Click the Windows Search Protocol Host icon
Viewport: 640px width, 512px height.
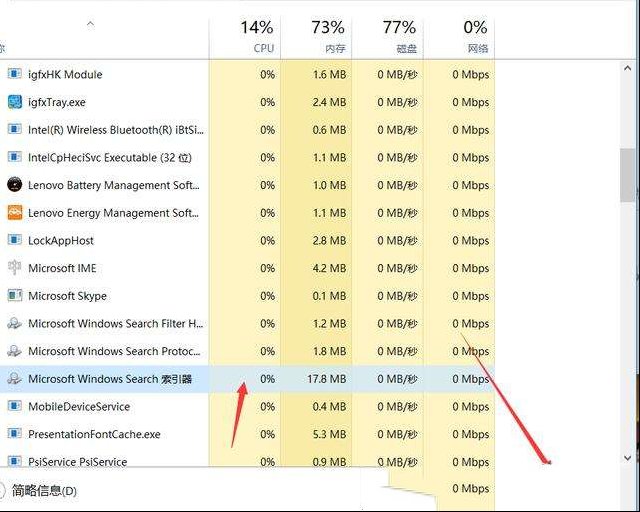point(15,351)
